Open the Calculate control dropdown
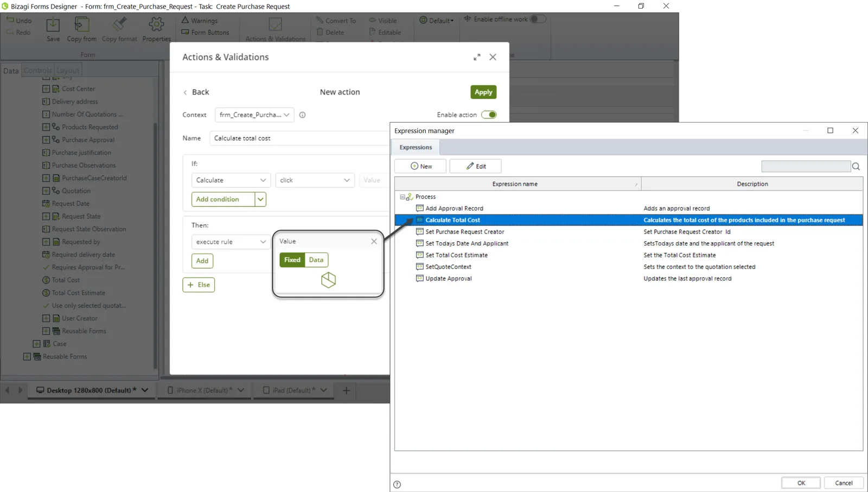This screenshot has width=868, height=492. pyautogui.click(x=231, y=180)
